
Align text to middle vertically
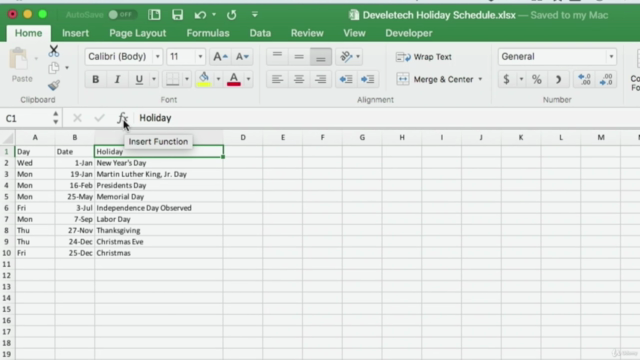[x=299, y=57]
